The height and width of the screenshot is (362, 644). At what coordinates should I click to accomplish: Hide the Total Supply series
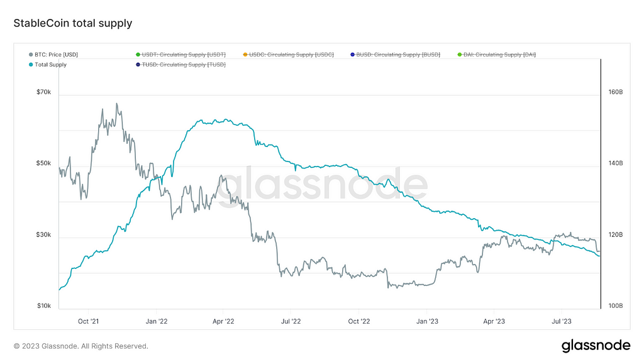pyautogui.click(x=48, y=65)
